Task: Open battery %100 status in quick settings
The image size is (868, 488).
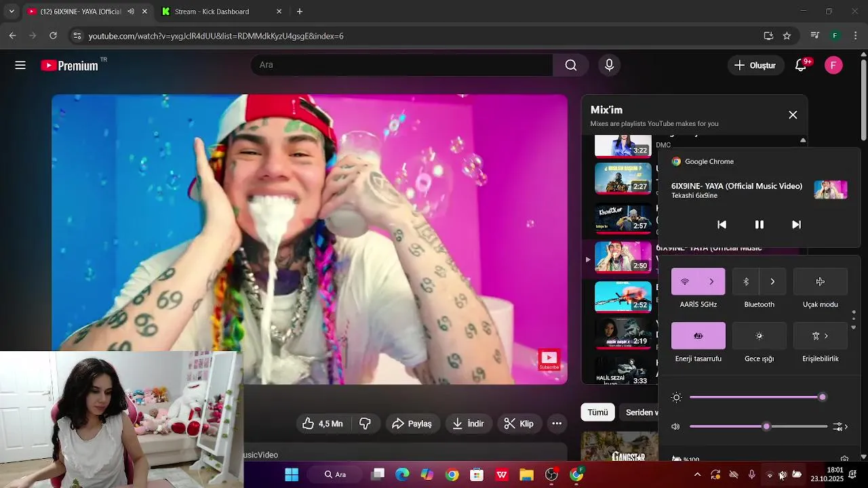Action: click(x=685, y=459)
